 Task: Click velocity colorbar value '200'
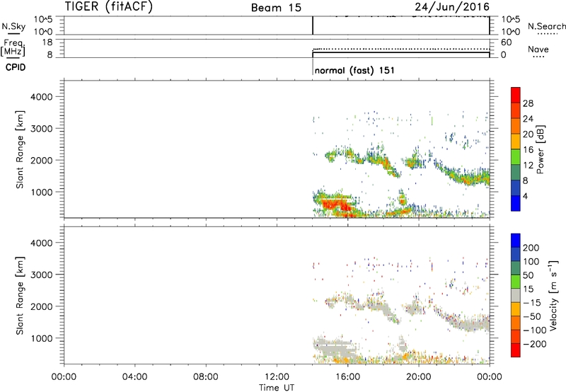point(531,248)
